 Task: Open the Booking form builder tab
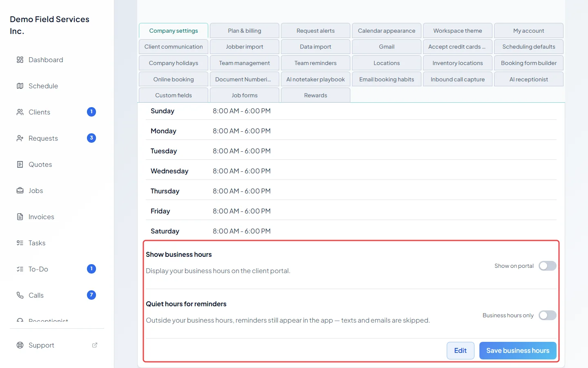(529, 63)
